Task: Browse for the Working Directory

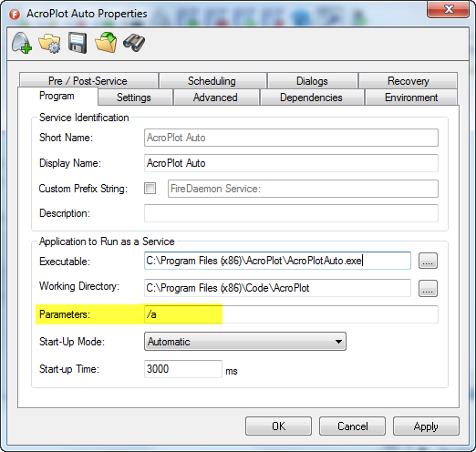Action: pos(428,288)
